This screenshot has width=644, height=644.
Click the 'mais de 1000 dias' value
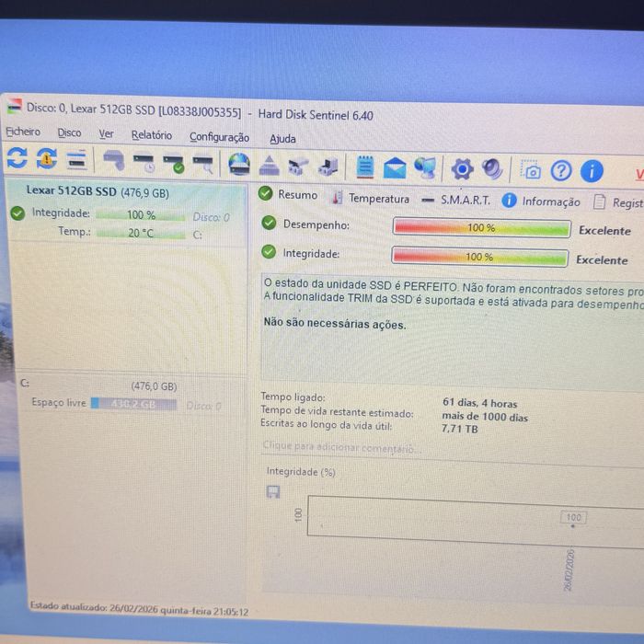[x=485, y=417]
